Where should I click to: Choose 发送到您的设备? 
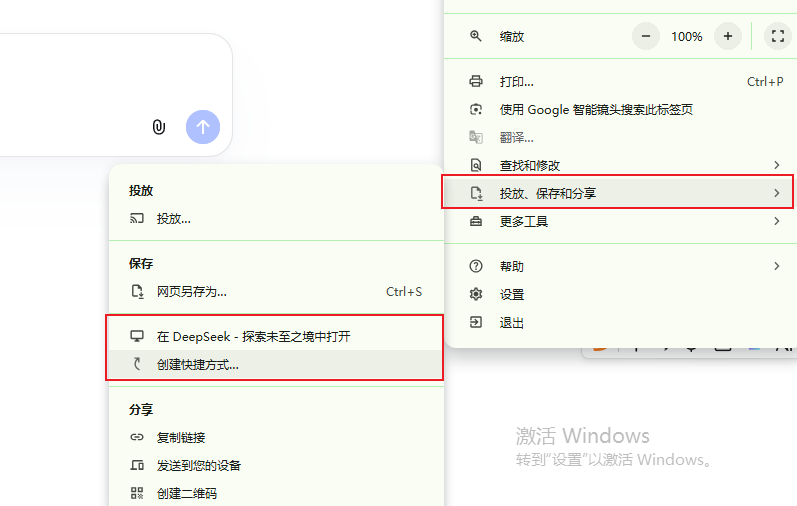click(277, 465)
